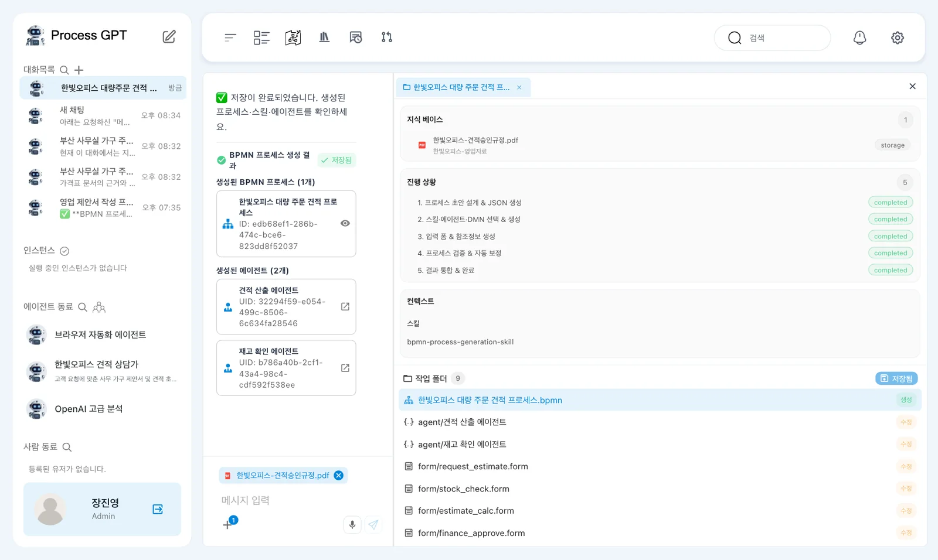The image size is (938, 560).
Task: Close the right detail panel
Action: tap(912, 86)
